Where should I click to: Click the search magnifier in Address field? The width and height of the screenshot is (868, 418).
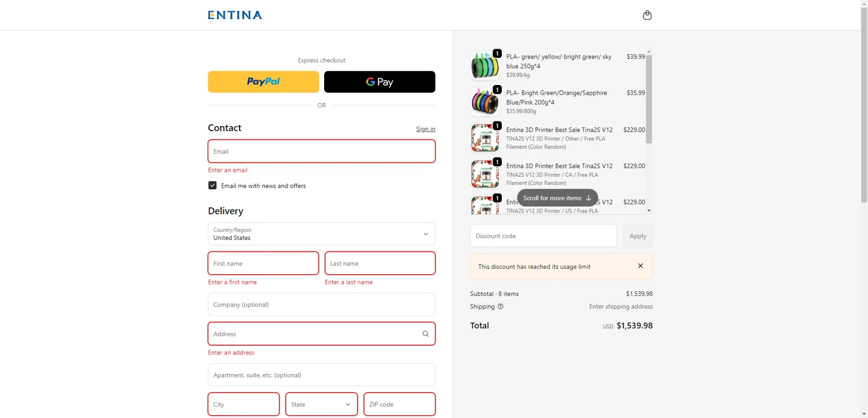coord(425,334)
